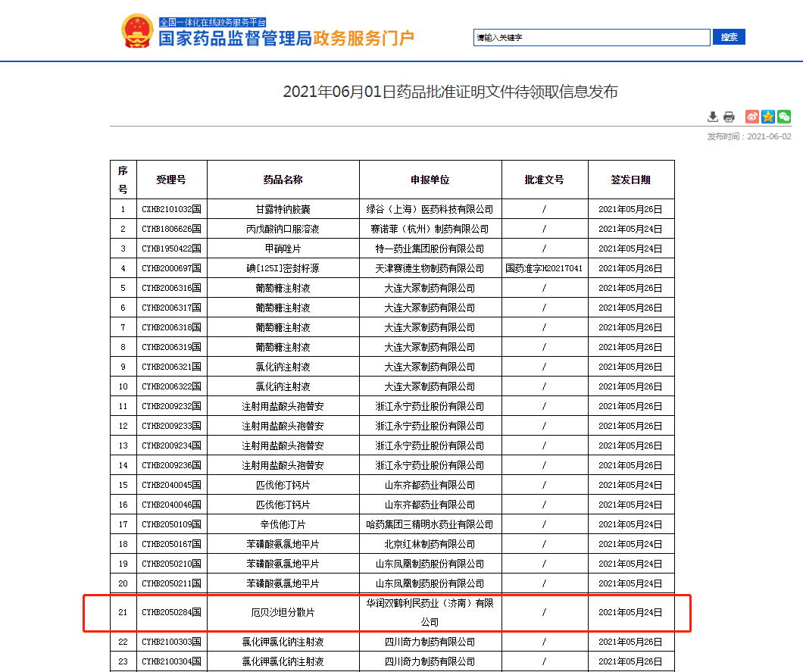Share to QQ Zone with star icon
The image size is (803, 672).
point(768,117)
